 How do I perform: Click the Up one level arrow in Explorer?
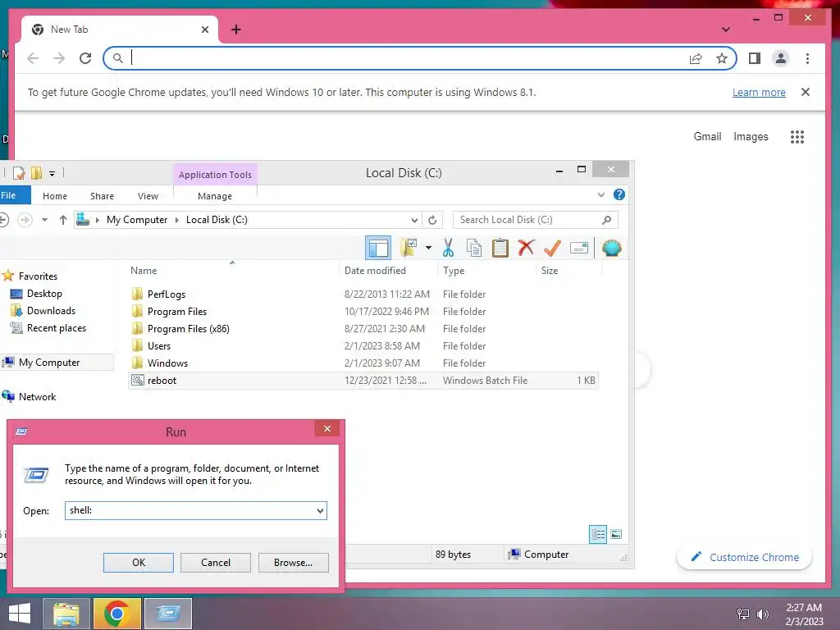point(62,220)
